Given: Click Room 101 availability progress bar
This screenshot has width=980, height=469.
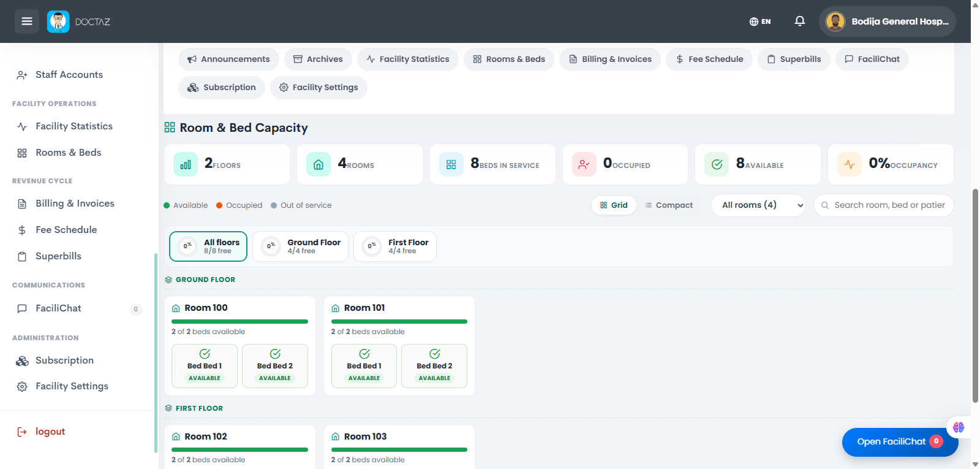Looking at the screenshot, I should [x=399, y=321].
